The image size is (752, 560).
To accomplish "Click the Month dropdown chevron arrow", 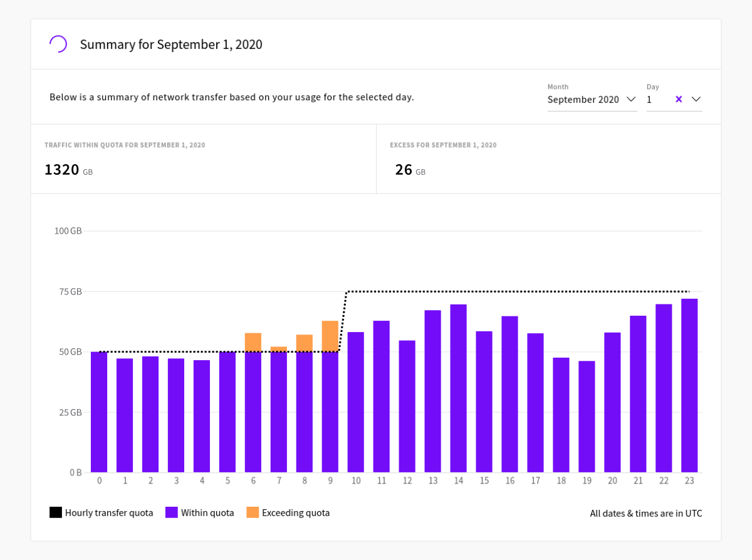I will (631, 99).
